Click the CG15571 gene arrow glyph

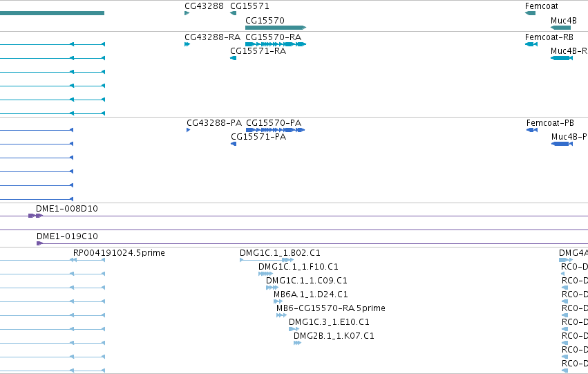click(x=234, y=13)
